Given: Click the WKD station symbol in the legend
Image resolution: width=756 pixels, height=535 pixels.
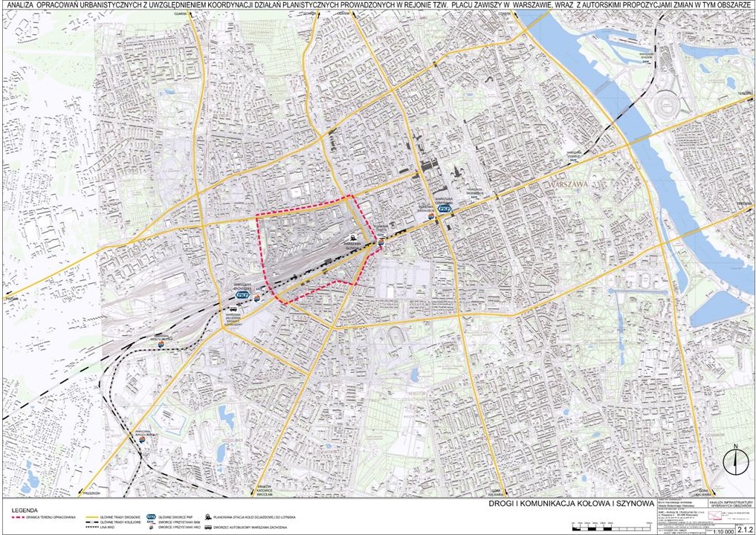Looking at the screenshot, I should [x=151, y=528].
